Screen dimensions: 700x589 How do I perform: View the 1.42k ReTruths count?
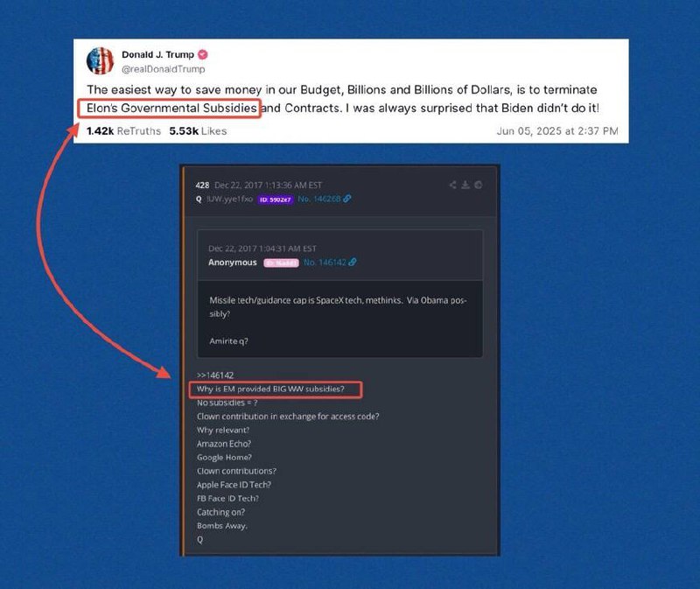tap(123, 130)
